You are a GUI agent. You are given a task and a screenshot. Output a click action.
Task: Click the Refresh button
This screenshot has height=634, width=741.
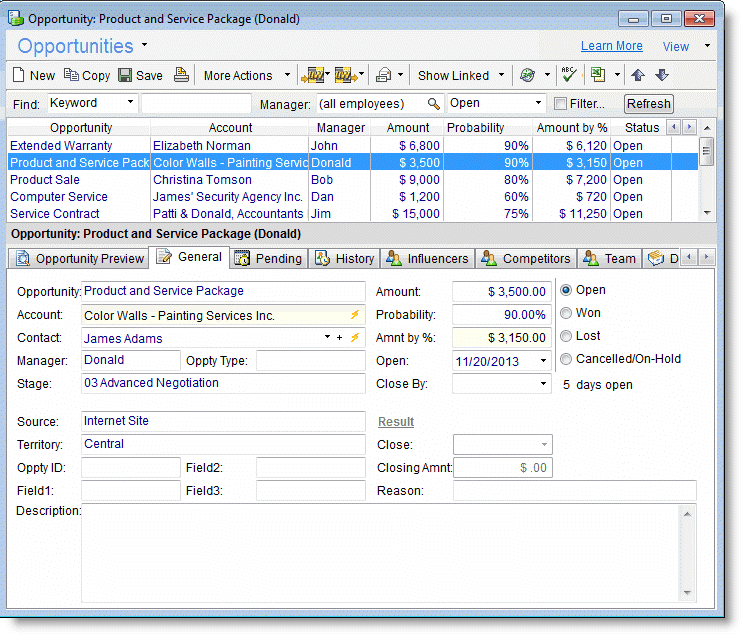(649, 104)
